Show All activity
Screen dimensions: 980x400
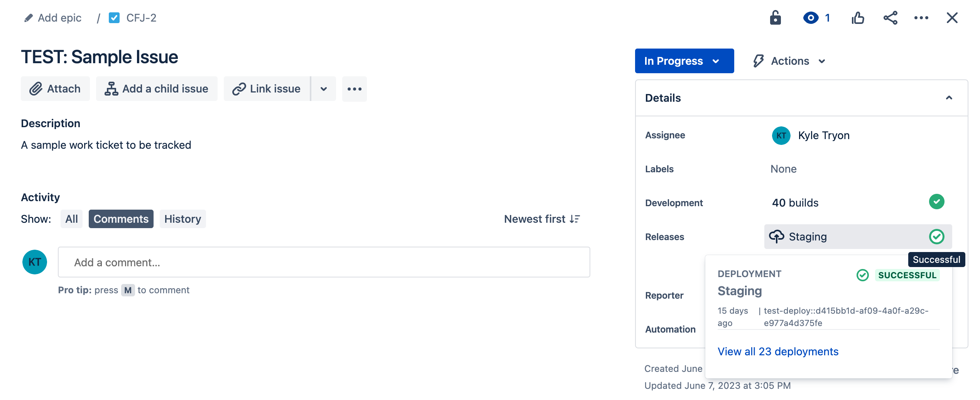[x=71, y=219]
